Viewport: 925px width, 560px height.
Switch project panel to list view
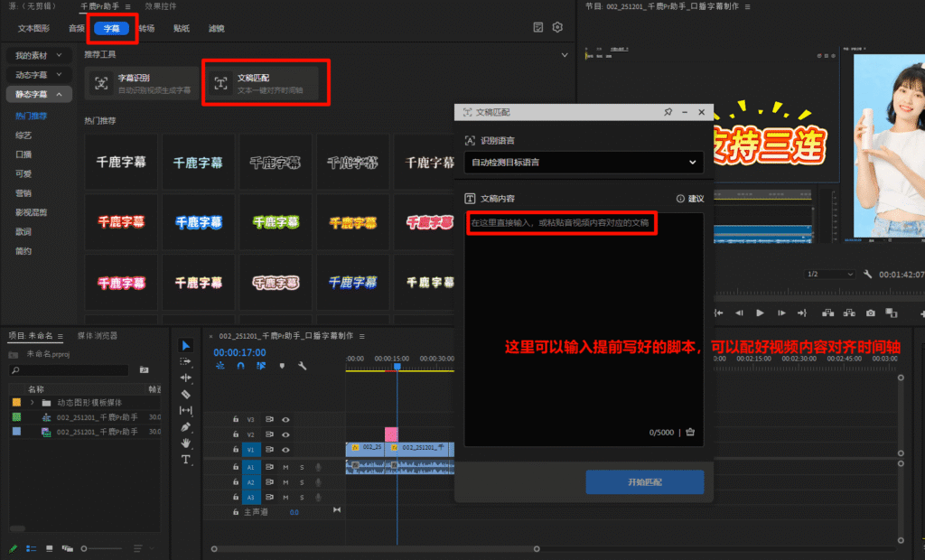coord(31,548)
